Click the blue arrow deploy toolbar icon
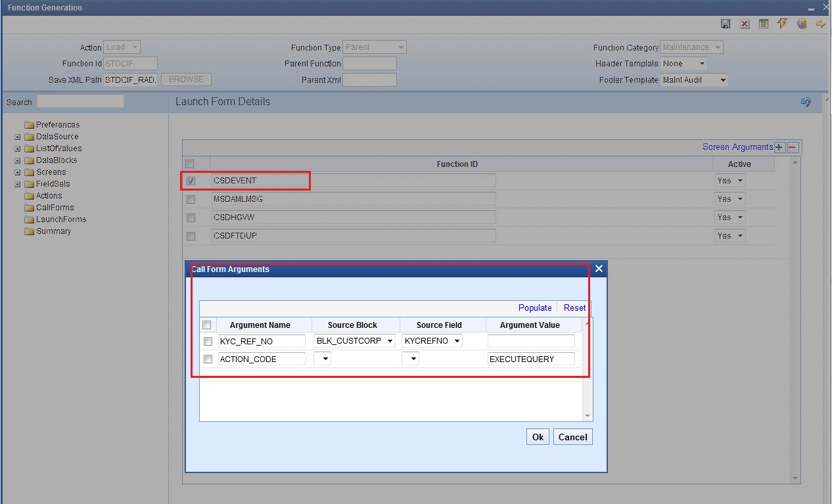Screen dimensions: 832x504 coord(801,24)
